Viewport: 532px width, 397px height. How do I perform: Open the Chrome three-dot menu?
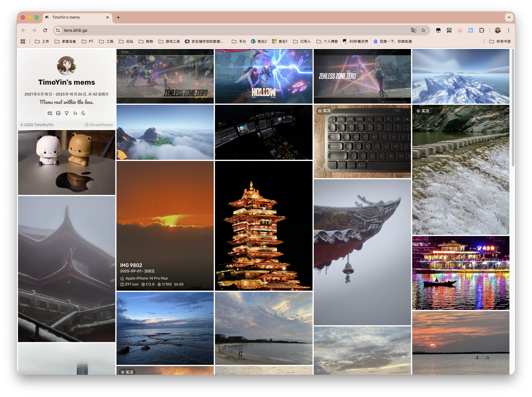point(508,30)
